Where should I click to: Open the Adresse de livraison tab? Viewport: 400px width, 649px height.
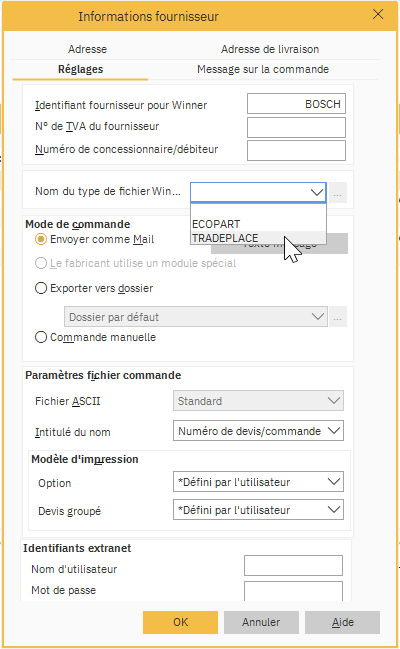pos(270,49)
